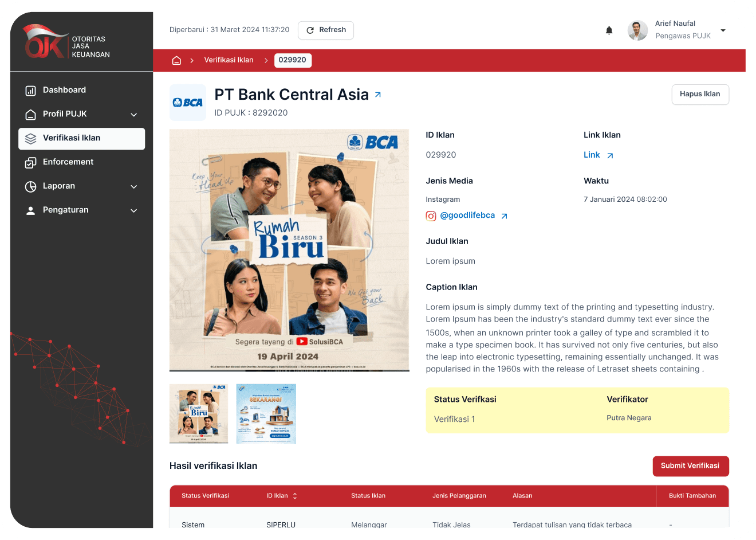Click the BCA logo tile
This screenshot has width=756, height=540.
188,103
